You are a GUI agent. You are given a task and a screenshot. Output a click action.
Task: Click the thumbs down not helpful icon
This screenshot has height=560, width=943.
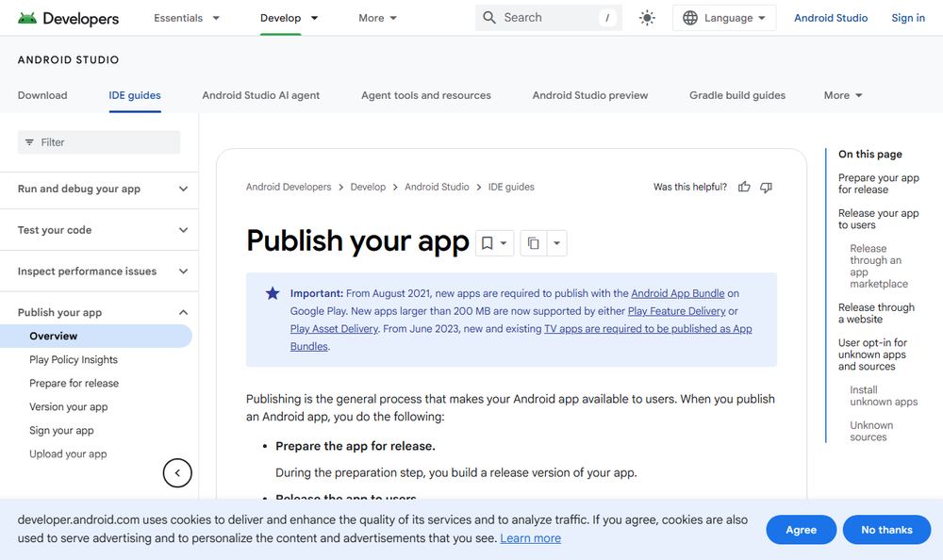pyautogui.click(x=766, y=187)
